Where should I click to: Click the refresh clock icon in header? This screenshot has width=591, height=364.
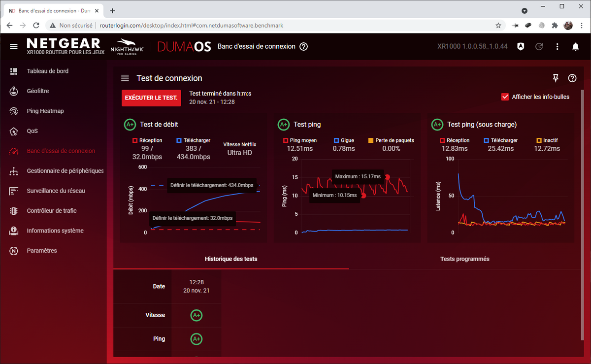pyautogui.click(x=539, y=47)
